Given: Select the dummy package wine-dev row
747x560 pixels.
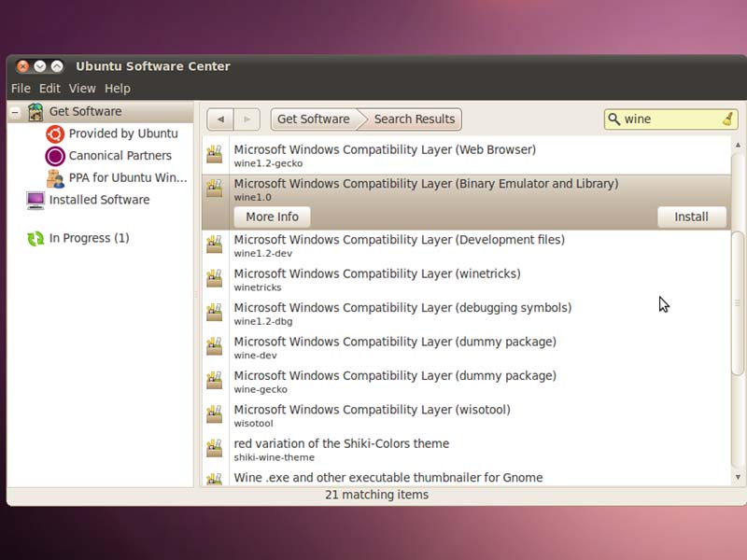Looking at the screenshot, I should (466, 347).
